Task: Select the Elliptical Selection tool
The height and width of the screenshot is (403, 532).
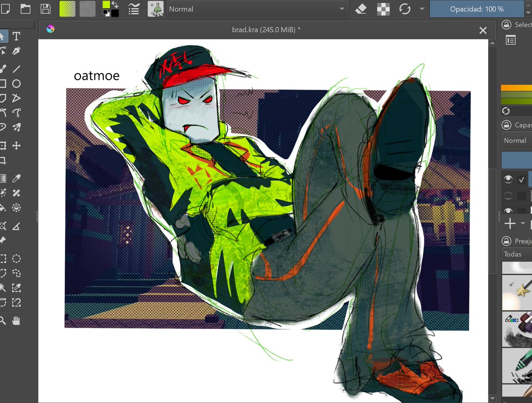Action: pos(16,258)
